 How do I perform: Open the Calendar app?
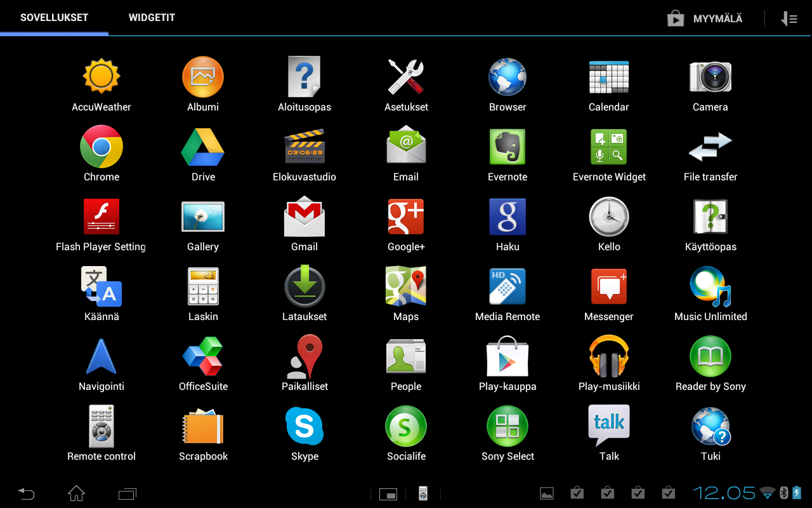tap(609, 77)
